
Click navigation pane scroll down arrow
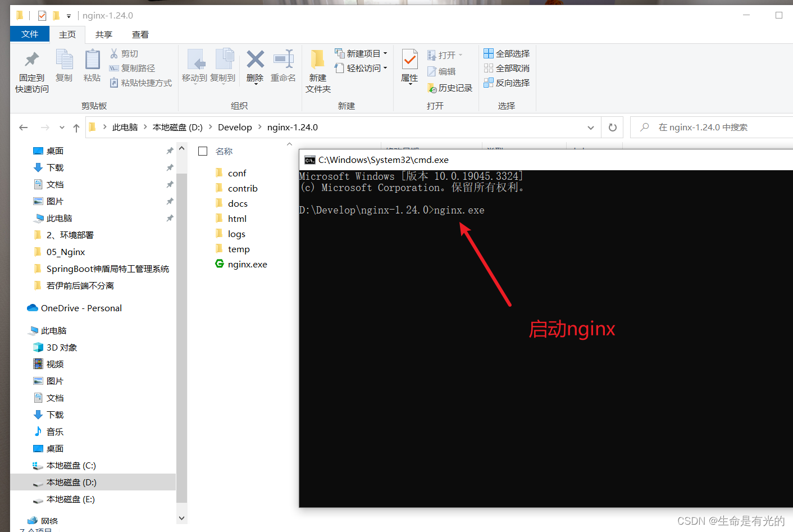[181, 518]
